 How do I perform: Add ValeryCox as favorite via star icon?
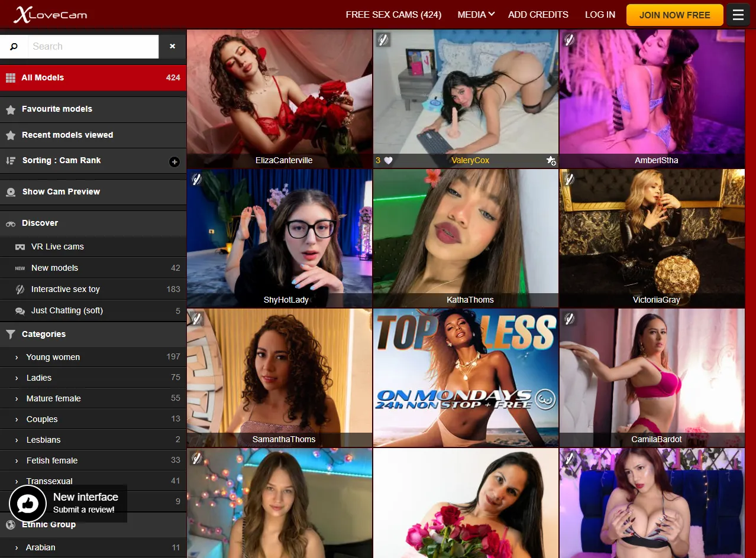tap(551, 161)
